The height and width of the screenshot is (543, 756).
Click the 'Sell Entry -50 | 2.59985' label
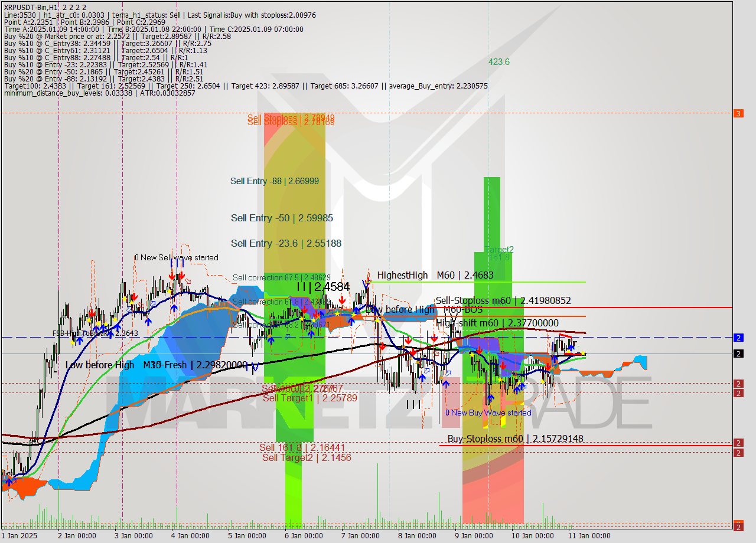pos(282,218)
